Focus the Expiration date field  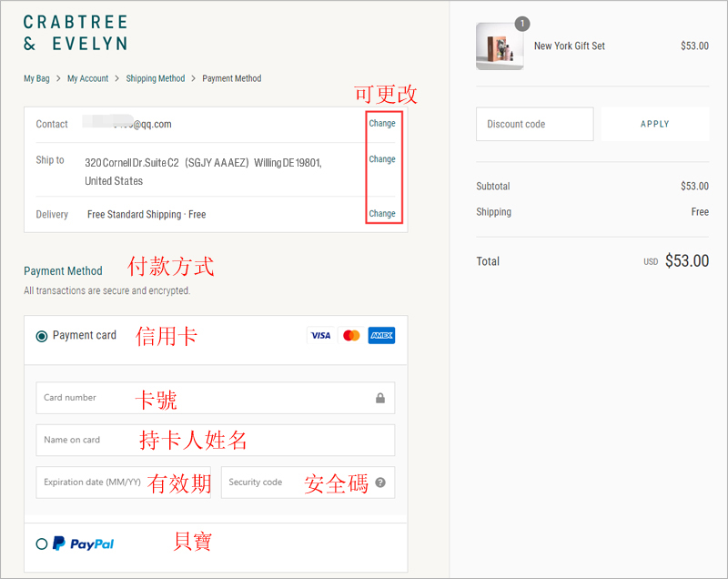[124, 482]
